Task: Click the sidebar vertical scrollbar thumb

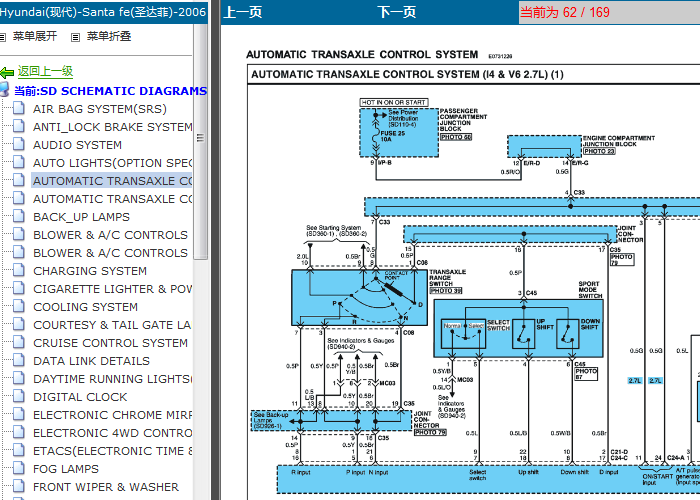Action: (200, 138)
